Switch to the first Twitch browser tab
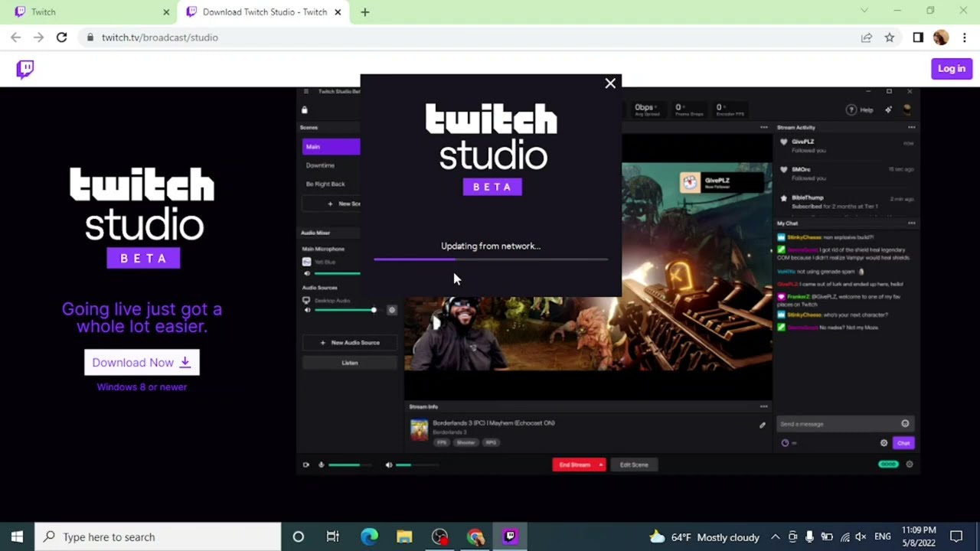This screenshot has height=551, width=980. click(88, 12)
